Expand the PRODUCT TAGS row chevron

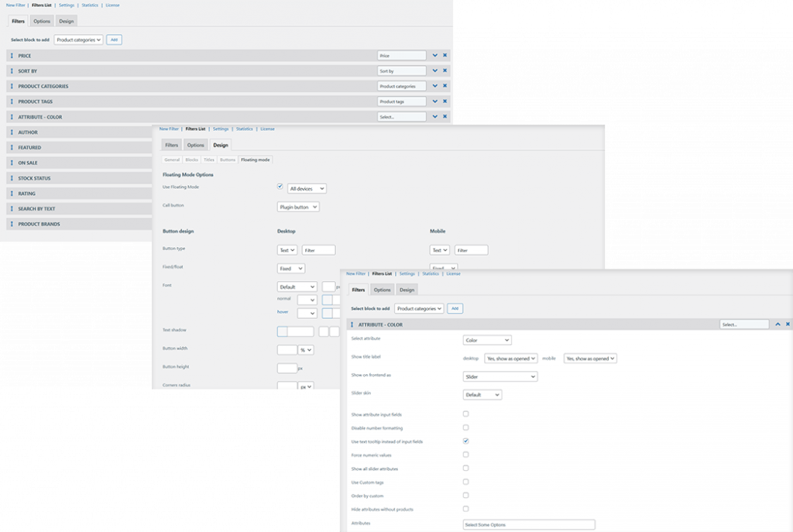[435, 101]
